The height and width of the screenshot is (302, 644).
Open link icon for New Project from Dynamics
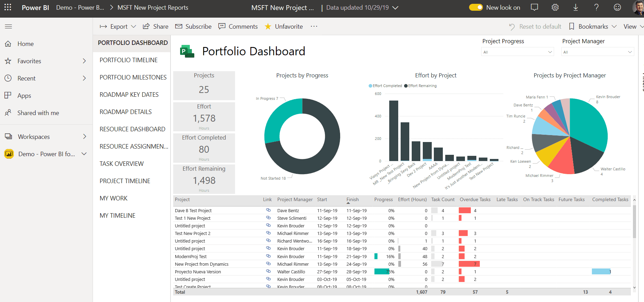click(268, 264)
